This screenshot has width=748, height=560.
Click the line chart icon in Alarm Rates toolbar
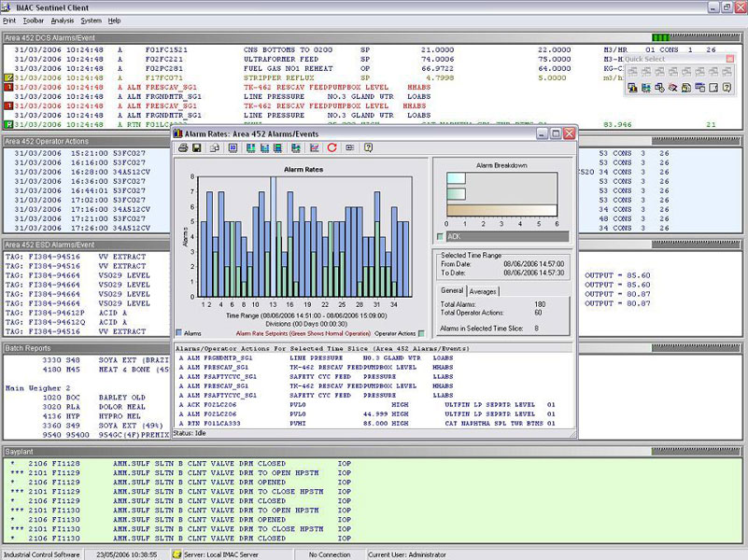pos(314,147)
